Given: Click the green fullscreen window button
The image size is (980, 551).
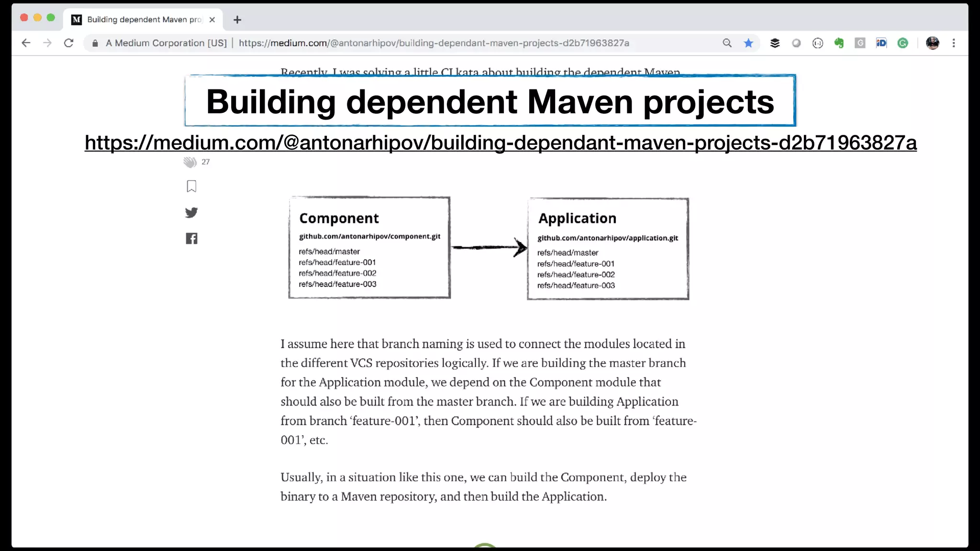Looking at the screenshot, I should click(51, 18).
